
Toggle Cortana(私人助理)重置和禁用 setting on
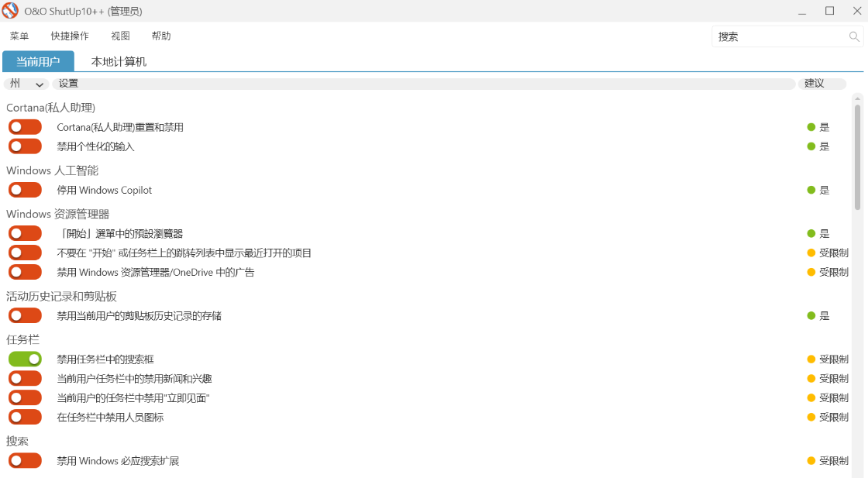click(25, 127)
